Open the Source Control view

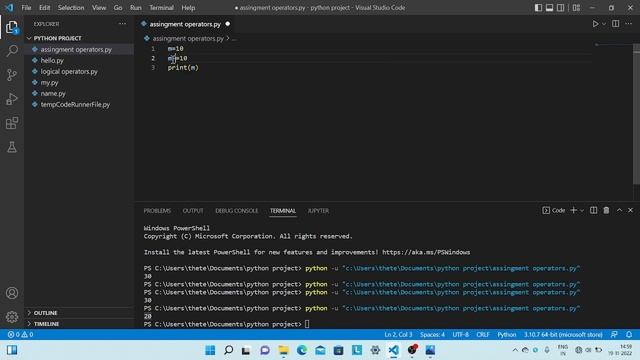click(x=12, y=75)
